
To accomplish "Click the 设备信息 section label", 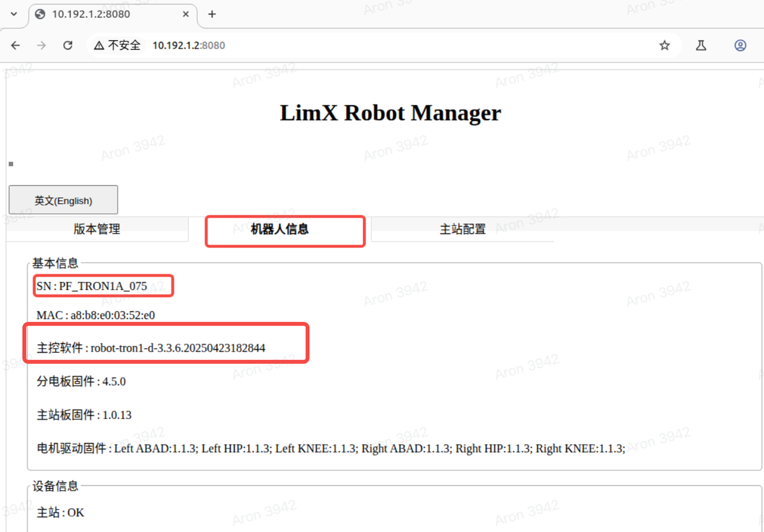I will (x=55, y=486).
